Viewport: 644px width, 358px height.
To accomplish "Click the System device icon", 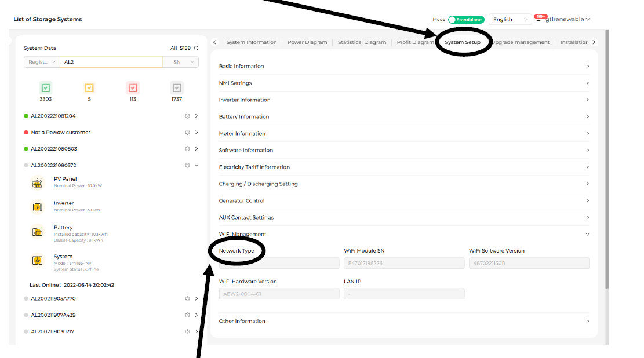I will (38, 260).
